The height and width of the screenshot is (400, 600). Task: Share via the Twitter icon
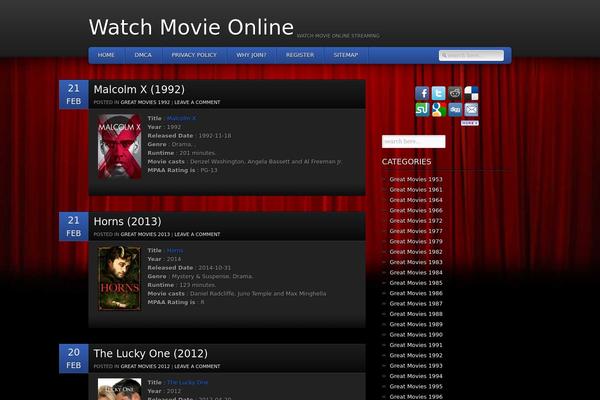tap(439, 93)
